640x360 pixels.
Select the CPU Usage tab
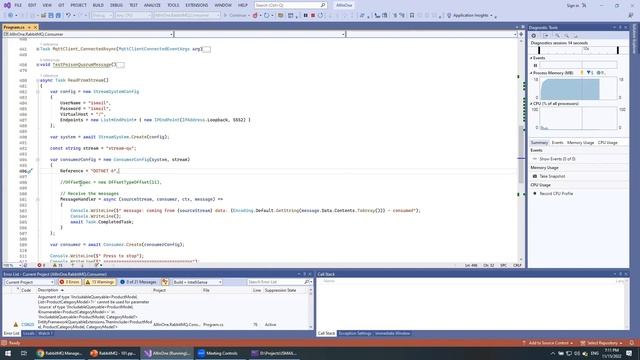[607, 143]
